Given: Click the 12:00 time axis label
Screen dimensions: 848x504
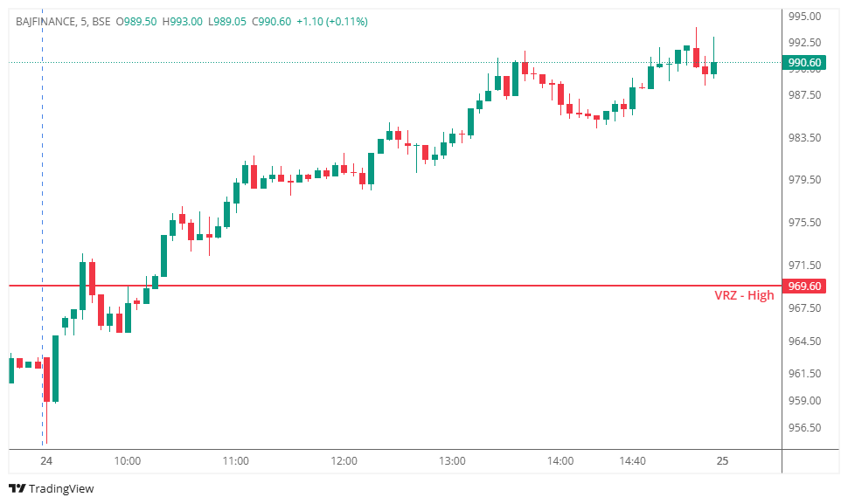Looking at the screenshot, I should (344, 461).
